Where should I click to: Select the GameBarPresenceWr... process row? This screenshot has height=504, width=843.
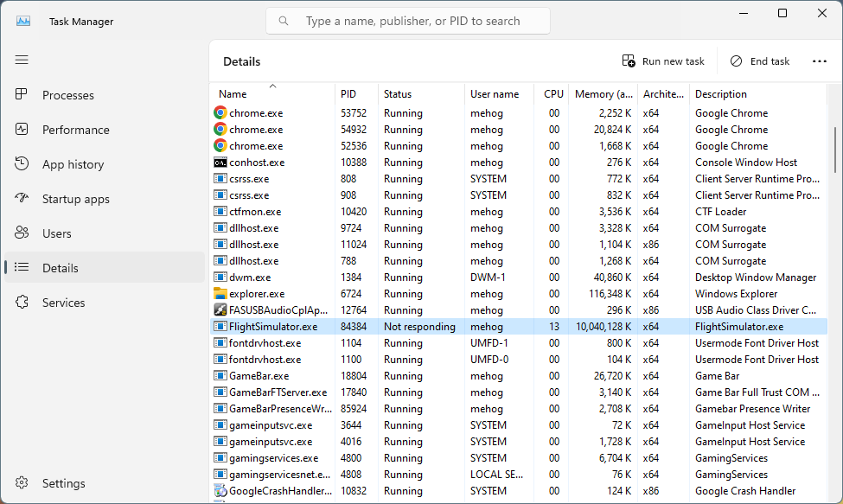pos(518,409)
